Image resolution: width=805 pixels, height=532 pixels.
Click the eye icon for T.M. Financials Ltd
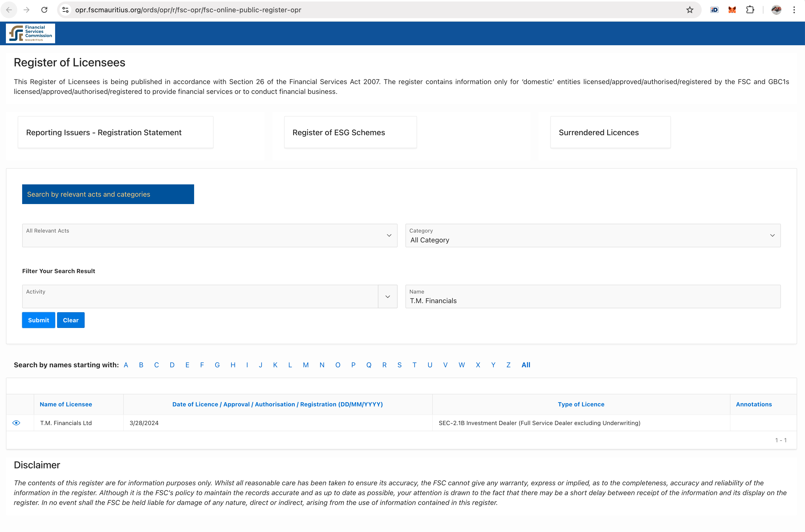tap(16, 423)
